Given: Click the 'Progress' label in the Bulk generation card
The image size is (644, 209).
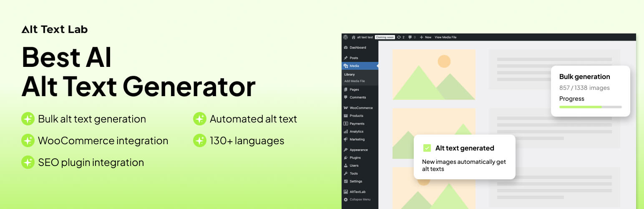Looking at the screenshot, I should [x=572, y=99].
